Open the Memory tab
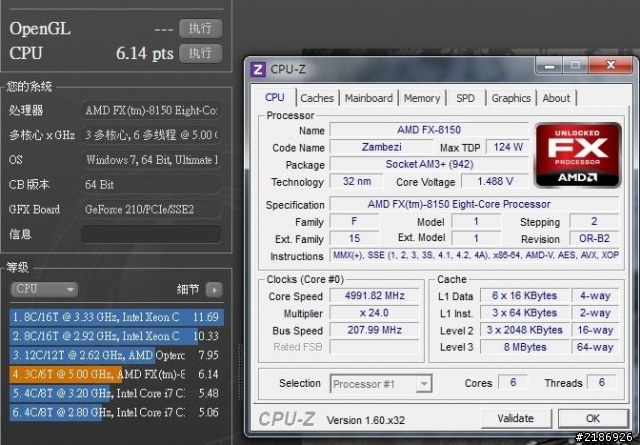Viewport: 640px width, 445px height. click(x=422, y=98)
